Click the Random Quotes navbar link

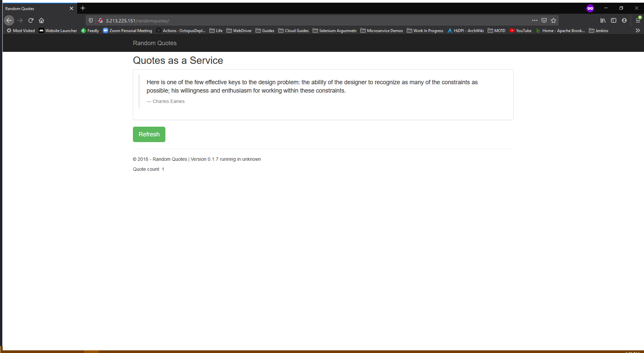click(155, 43)
